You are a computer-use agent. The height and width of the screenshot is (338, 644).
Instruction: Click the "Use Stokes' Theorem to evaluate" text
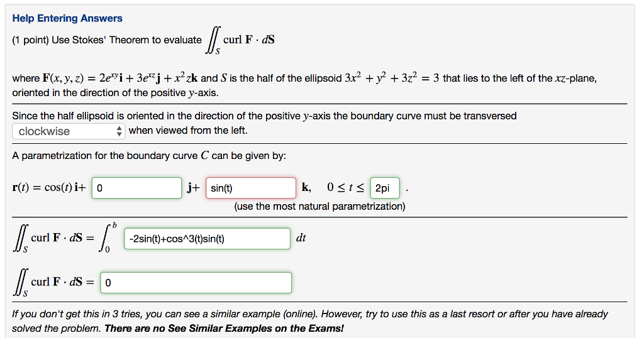pyautogui.click(x=127, y=40)
